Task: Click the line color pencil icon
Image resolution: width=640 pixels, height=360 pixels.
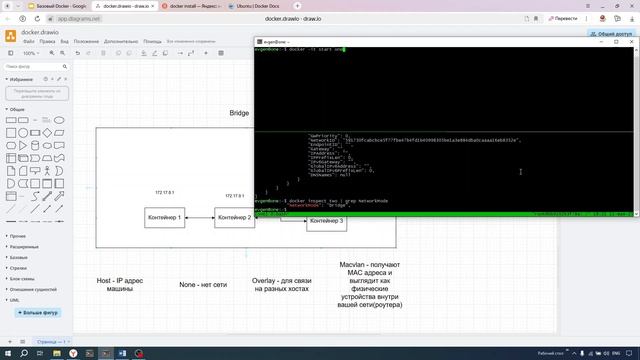Action: tap(155, 53)
